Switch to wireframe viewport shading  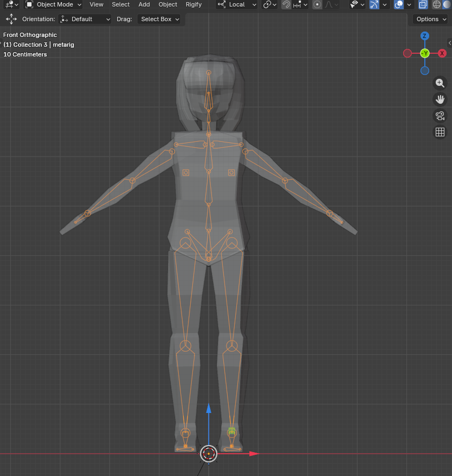(437, 4)
